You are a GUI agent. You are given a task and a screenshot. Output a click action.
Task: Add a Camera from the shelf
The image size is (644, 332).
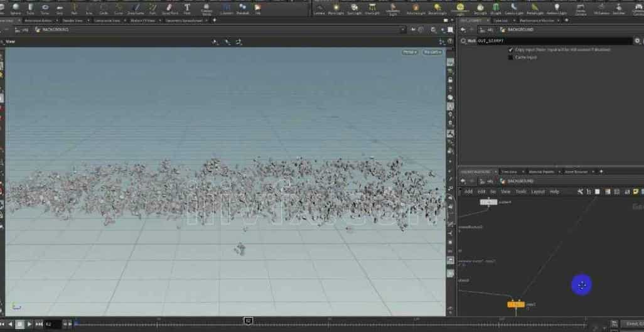(x=319, y=8)
